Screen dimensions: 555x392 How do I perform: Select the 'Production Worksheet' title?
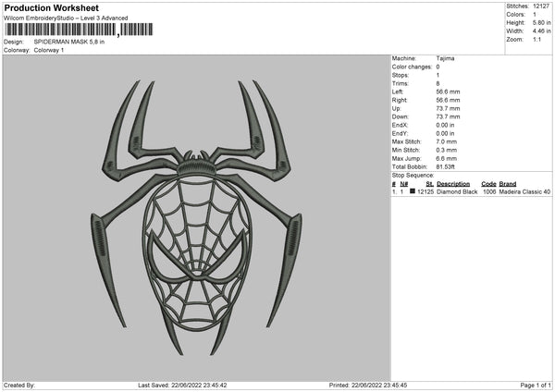[51, 7]
